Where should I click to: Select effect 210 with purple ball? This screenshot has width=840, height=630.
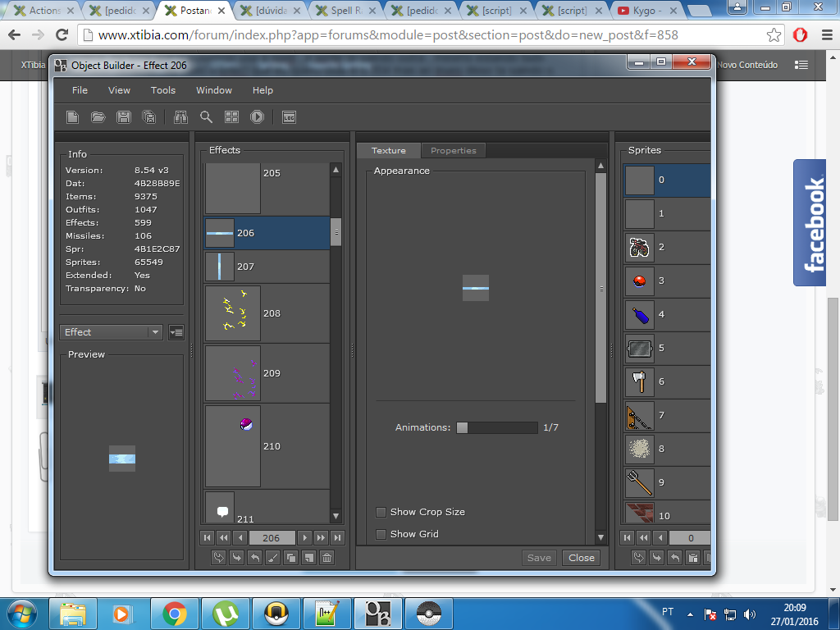coord(267,446)
